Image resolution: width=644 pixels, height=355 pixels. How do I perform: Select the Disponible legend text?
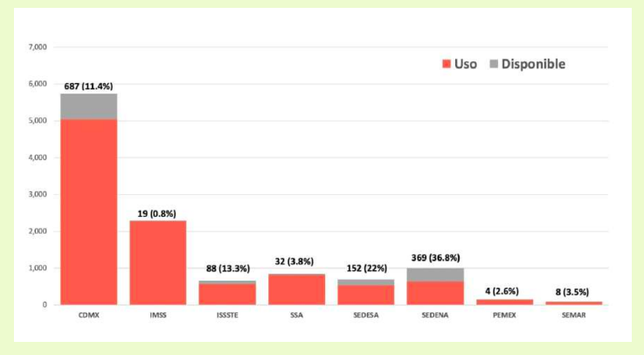click(534, 64)
